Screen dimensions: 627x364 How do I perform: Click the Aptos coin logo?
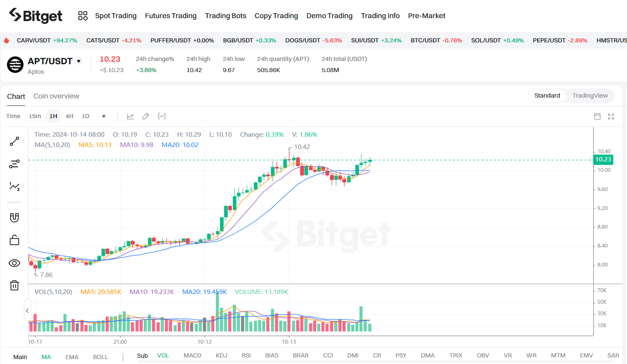pyautogui.click(x=15, y=65)
